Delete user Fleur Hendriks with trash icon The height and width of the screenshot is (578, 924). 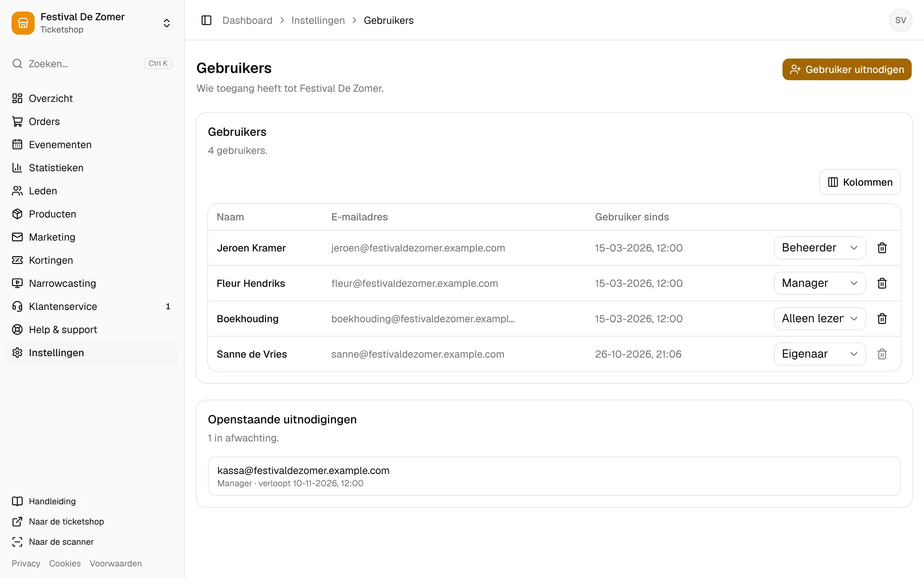pos(882,283)
